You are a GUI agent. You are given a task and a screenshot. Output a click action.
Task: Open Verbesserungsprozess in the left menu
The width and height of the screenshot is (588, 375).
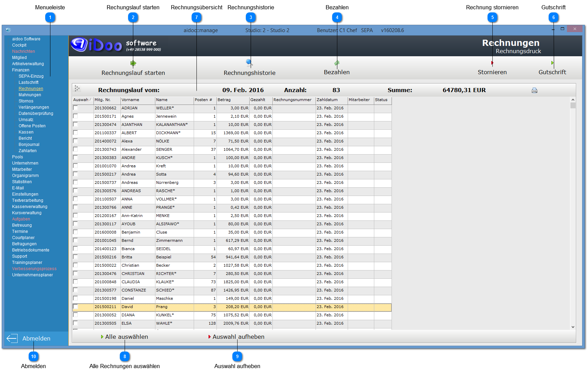tap(34, 269)
